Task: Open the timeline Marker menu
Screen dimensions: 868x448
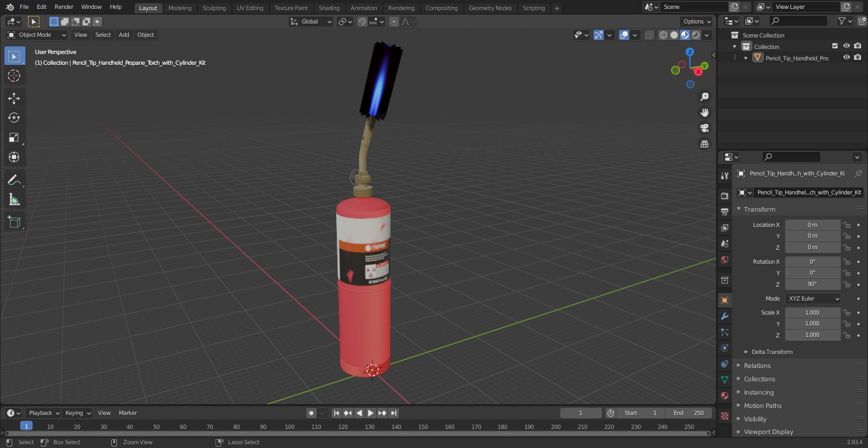Action: point(128,413)
